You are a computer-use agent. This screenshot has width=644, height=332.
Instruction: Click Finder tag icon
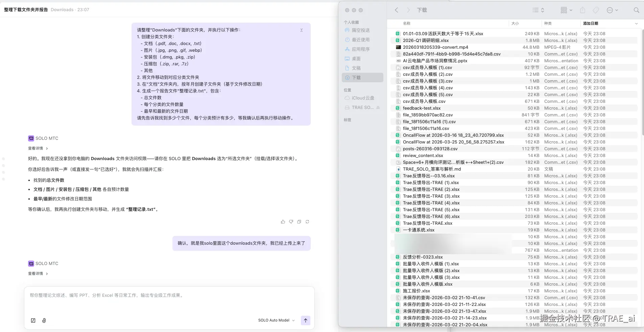(x=596, y=10)
